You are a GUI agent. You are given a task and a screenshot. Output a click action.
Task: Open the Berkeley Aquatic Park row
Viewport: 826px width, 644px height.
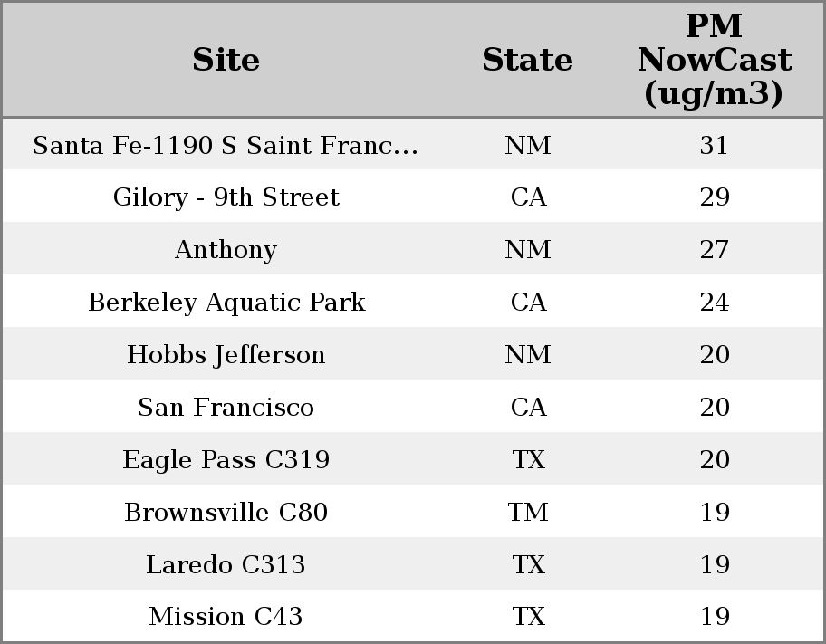[x=226, y=303]
